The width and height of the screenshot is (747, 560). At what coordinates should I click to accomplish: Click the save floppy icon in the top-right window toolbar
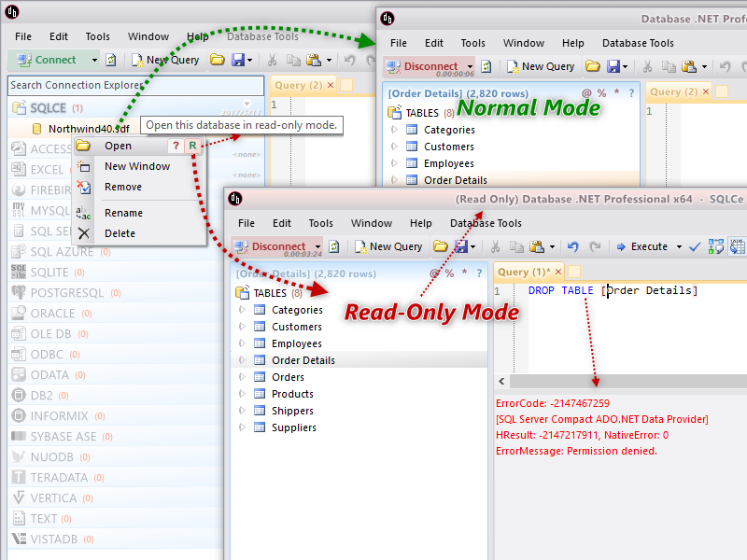click(x=613, y=66)
